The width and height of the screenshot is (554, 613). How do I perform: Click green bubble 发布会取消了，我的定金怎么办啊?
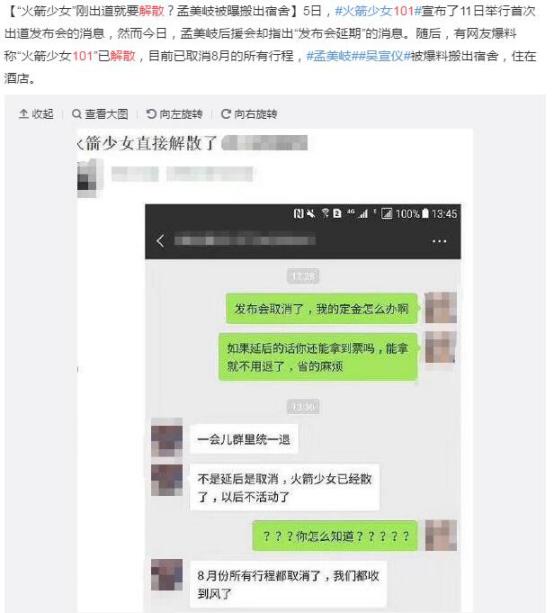[321, 309]
